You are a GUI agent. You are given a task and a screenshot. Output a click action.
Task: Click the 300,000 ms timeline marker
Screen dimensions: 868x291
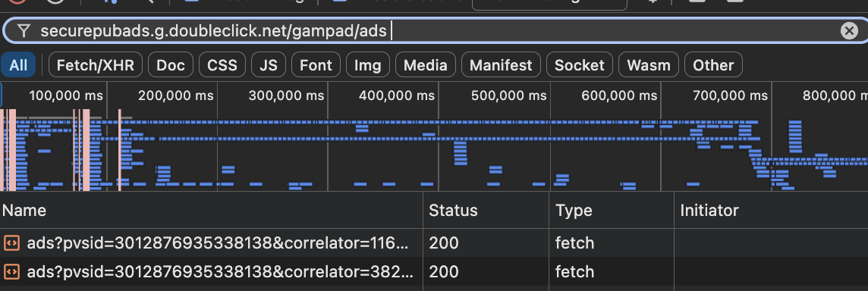(287, 95)
